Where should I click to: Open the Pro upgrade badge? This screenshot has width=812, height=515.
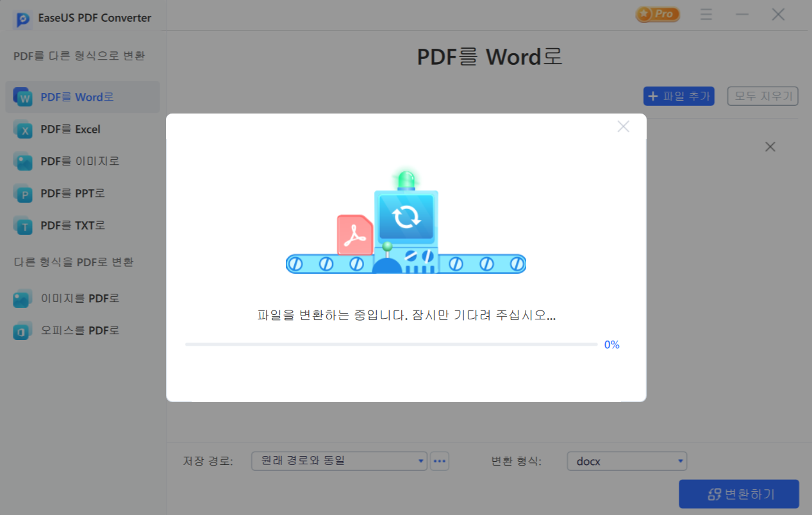[657, 13]
